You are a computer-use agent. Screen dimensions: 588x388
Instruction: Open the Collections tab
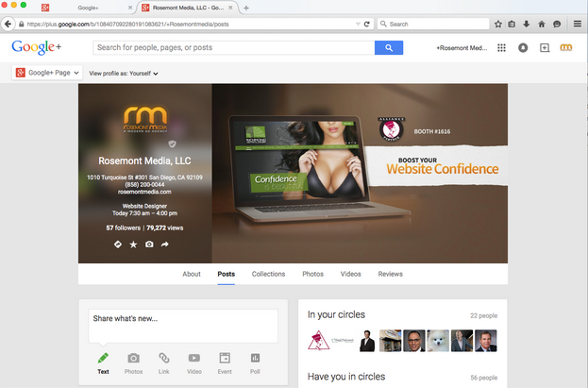[268, 274]
